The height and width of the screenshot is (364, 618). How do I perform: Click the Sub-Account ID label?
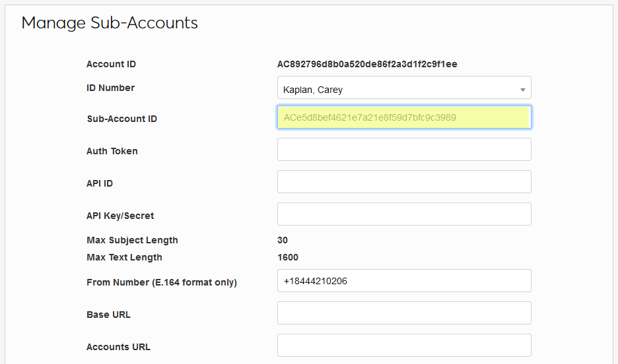click(121, 119)
